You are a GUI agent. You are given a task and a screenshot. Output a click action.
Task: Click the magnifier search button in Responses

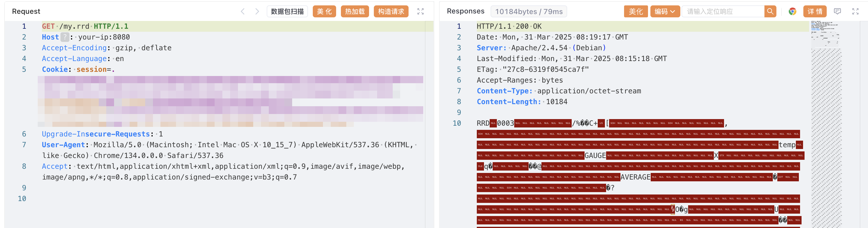pyautogui.click(x=770, y=11)
